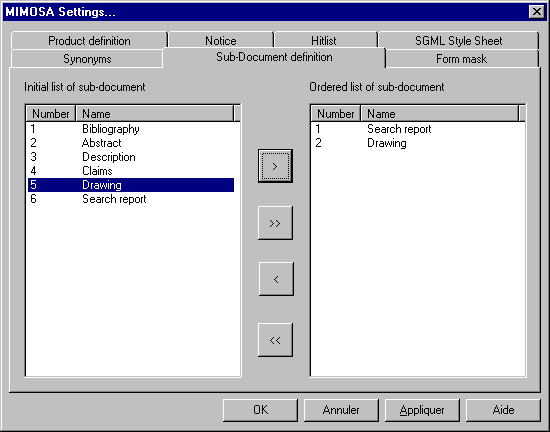This screenshot has height=432, width=550.
Task: Open the Product definition tab
Action: tap(89, 41)
